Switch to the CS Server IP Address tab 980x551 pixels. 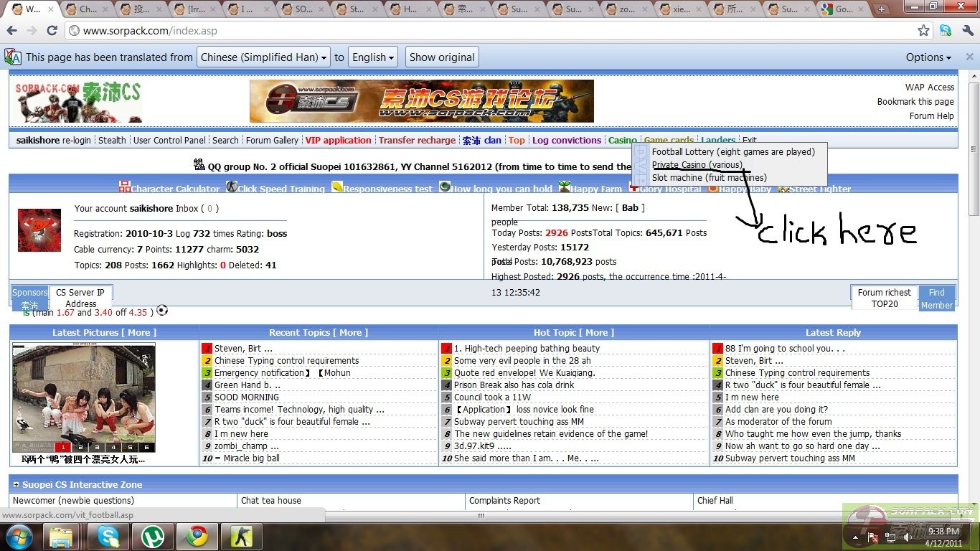[x=80, y=298]
